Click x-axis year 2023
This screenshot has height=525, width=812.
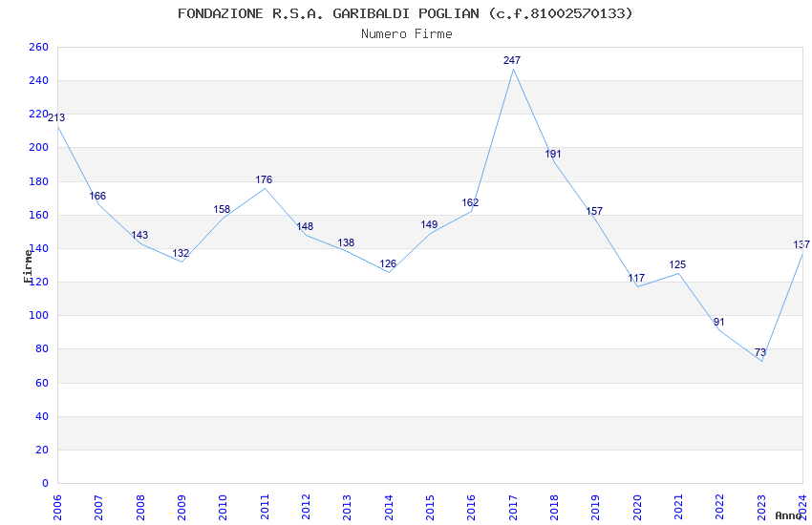point(761,508)
